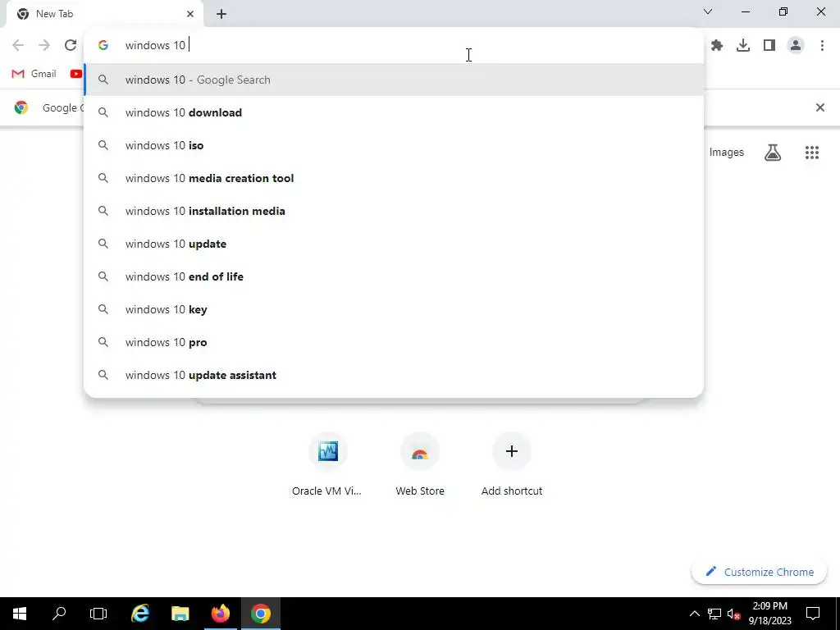Open the network tray icon

coord(714,614)
